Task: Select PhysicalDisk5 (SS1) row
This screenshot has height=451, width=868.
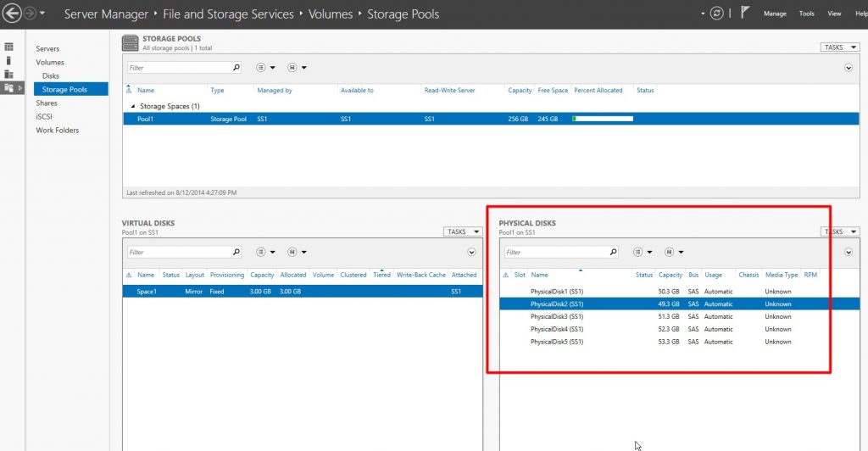Action: pos(679,342)
